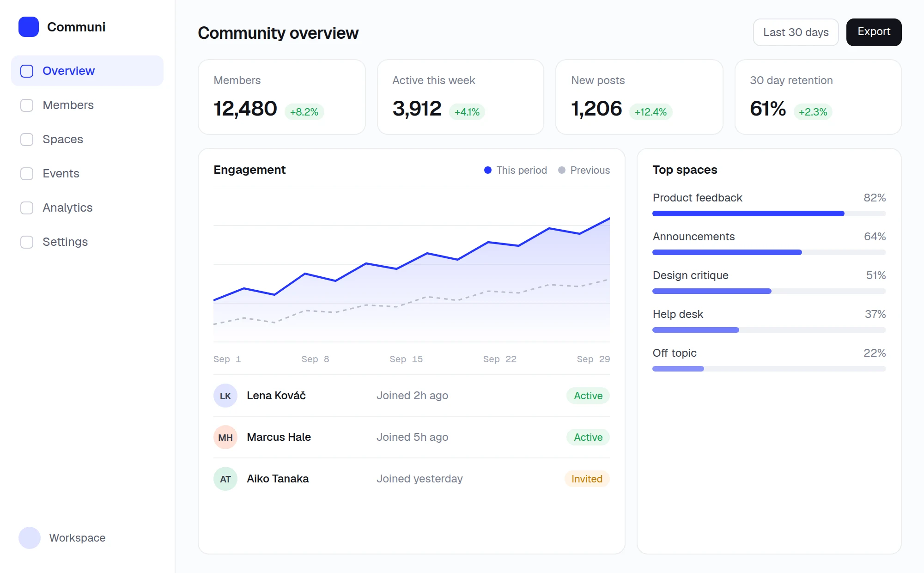Click Aiko Tanaka's AT avatar
924x573 pixels.
[x=225, y=479]
